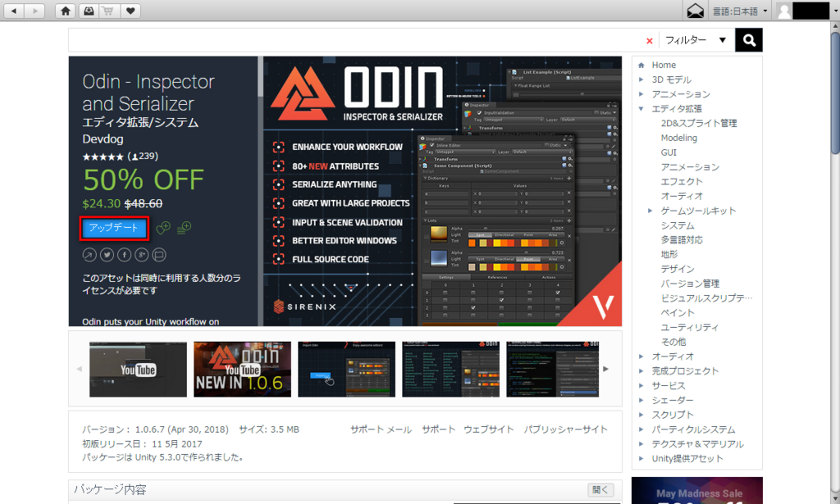The height and width of the screenshot is (504, 840).
Task: Open the May Madness Sale banner
Action: 697,490
